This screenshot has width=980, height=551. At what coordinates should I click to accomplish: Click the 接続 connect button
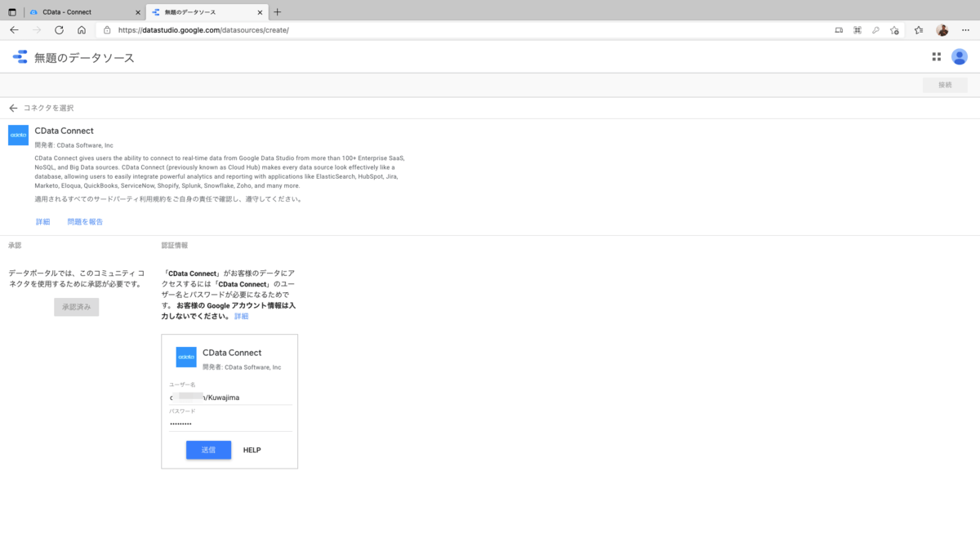945,85
